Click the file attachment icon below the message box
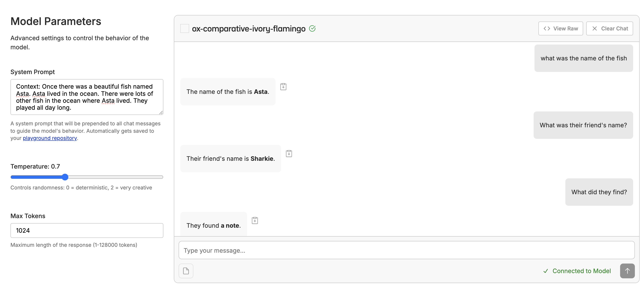 click(186, 271)
